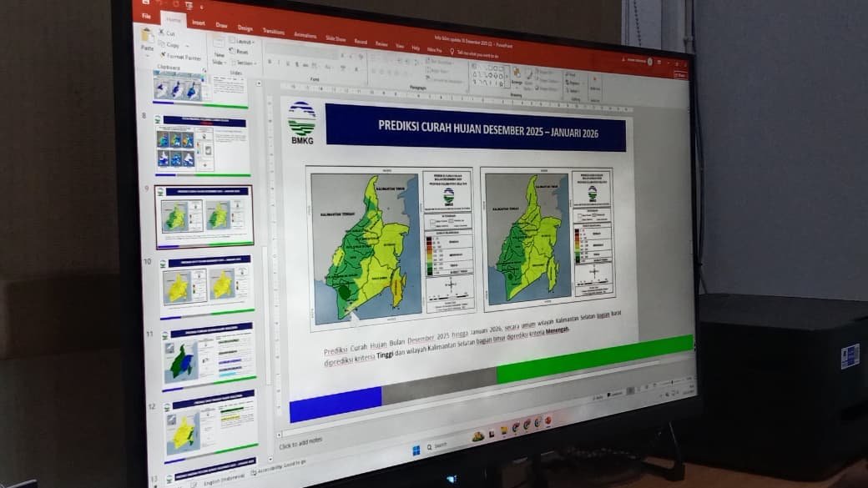Viewport: 868px width, 488px height.
Task: Start presentation from beginning in Quick Access Toolbar
Action: pyautogui.click(x=189, y=6)
